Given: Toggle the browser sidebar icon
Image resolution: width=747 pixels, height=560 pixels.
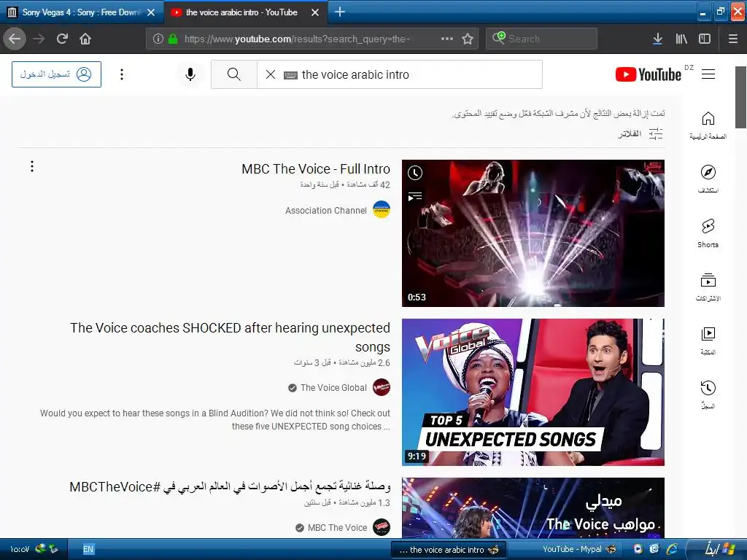Looking at the screenshot, I should point(705,39).
